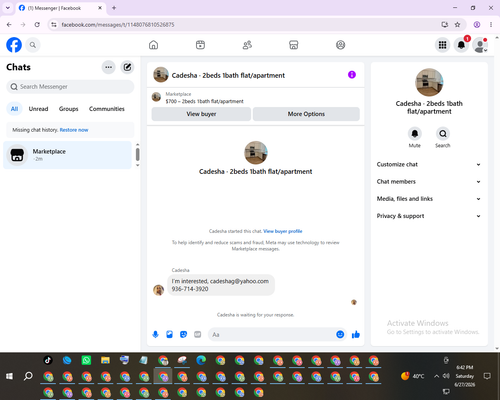
Task: Toggle conversation information purple icon
Action: [x=352, y=75]
